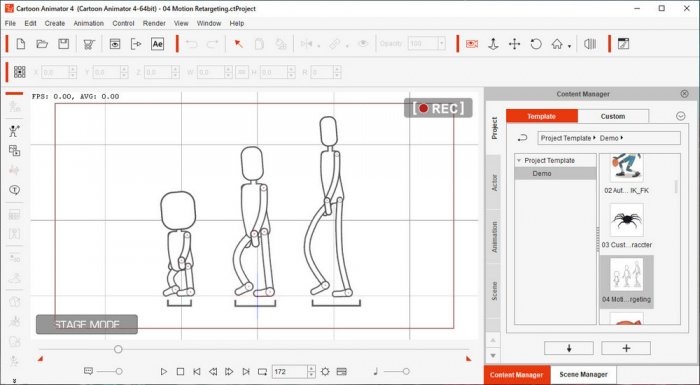Click the home view icon
The height and width of the screenshot is (385, 700).
coord(557,44)
